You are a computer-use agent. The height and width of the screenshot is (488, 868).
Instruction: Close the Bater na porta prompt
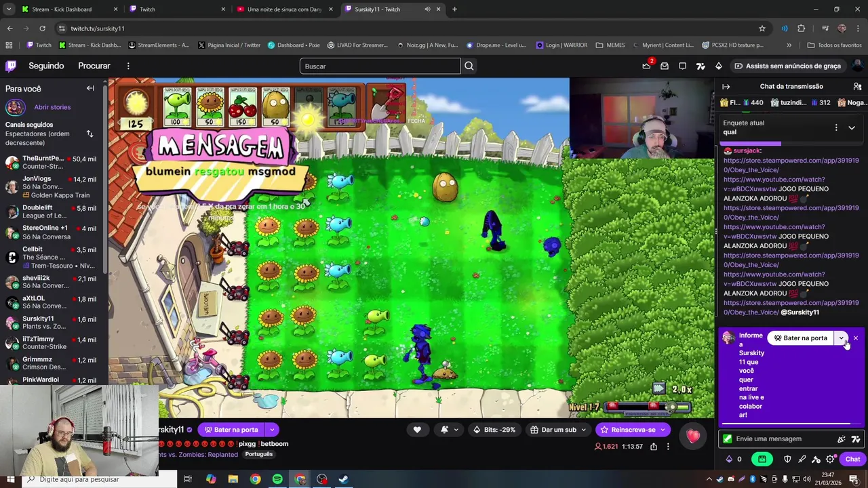point(856,338)
